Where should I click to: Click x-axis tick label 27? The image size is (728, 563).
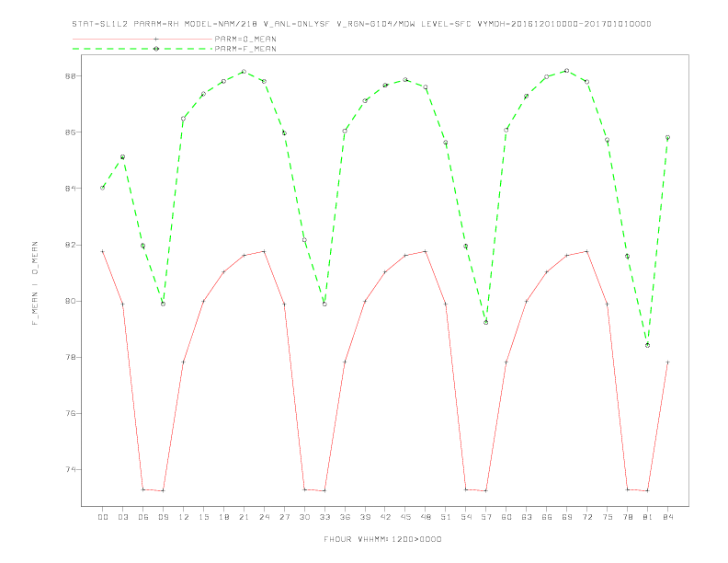[x=284, y=517]
